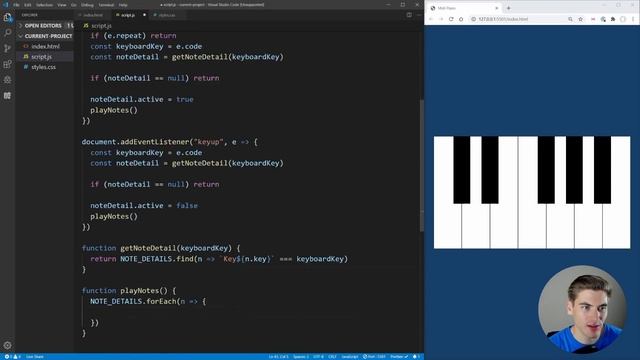640x360 pixels.
Task: Go back in the Chrome browser
Action: 431,19
